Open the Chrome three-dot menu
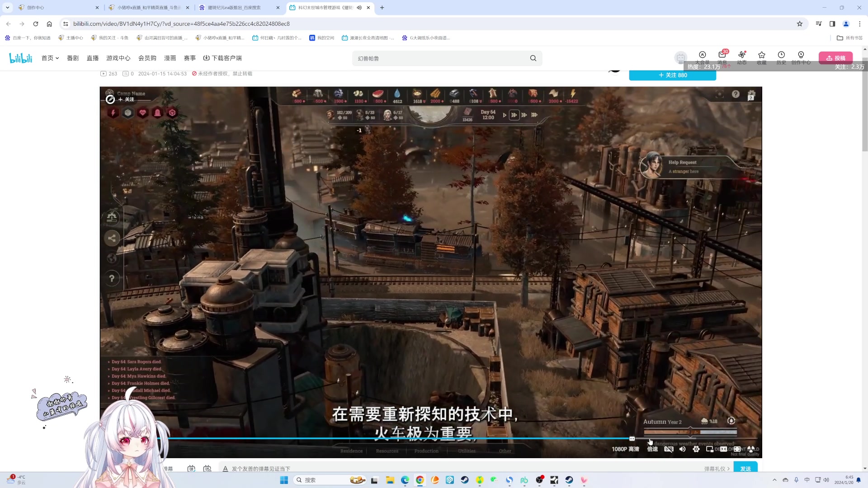The image size is (868, 488). pyautogui.click(x=859, y=24)
